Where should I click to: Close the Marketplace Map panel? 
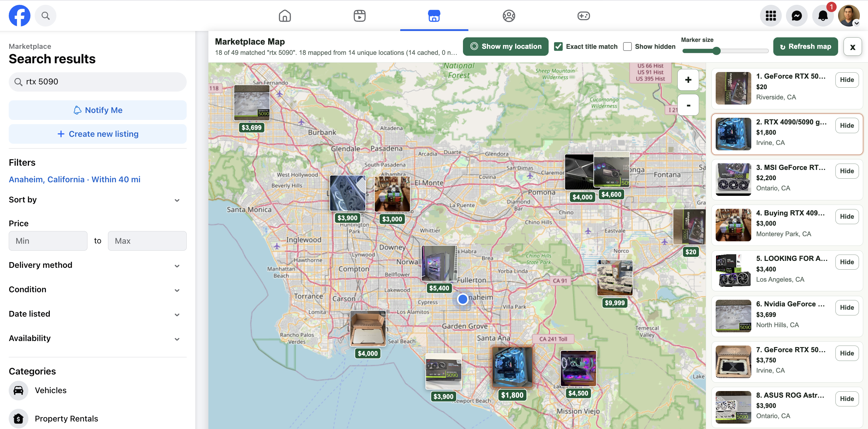(x=853, y=47)
